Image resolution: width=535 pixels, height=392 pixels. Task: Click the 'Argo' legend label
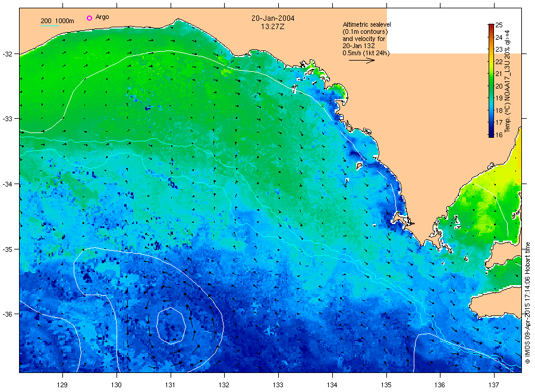[x=102, y=17]
